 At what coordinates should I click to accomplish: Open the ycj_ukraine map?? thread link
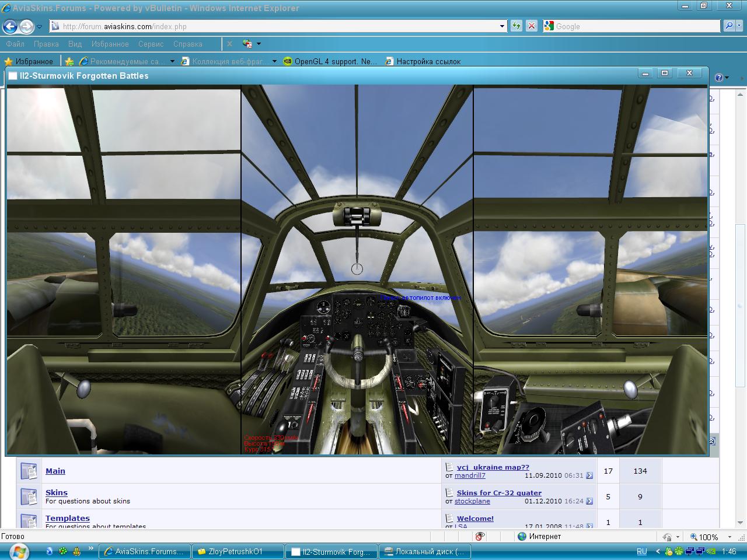[493, 467]
